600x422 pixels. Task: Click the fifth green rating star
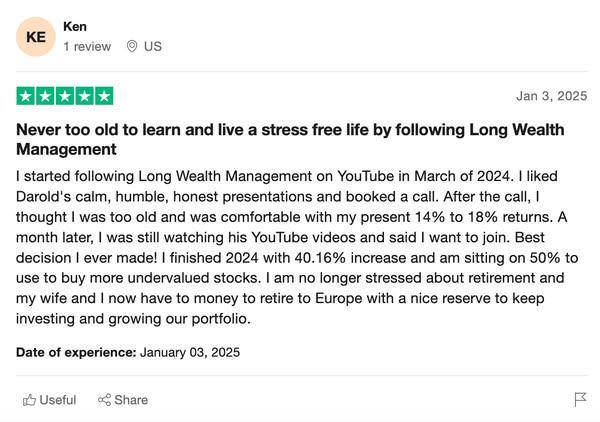coord(103,96)
